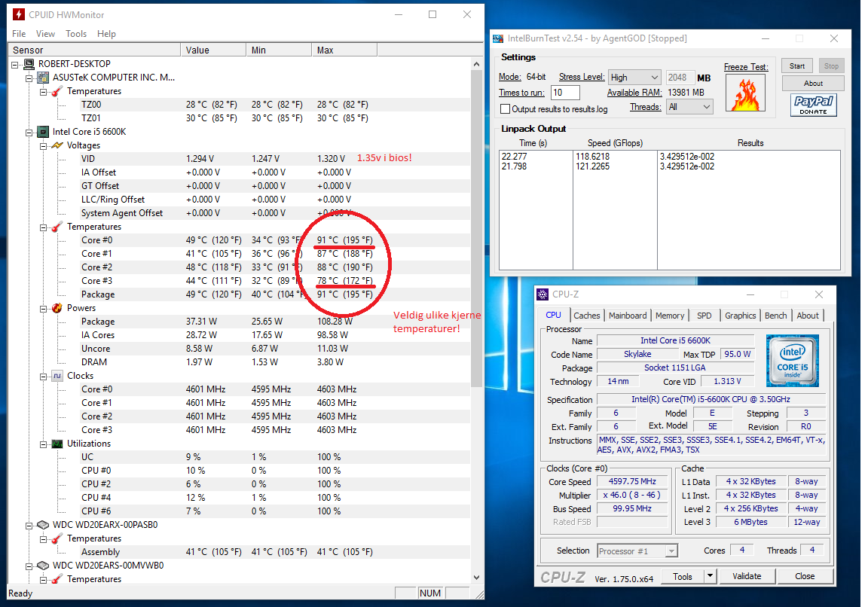Open the View menu in HWMonitor
Screen dimensions: 868x607
(45, 34)
